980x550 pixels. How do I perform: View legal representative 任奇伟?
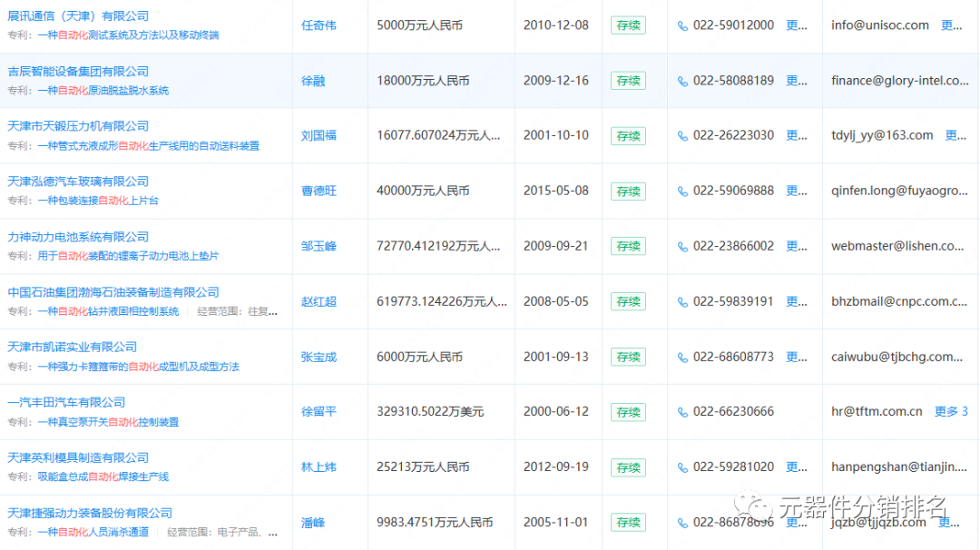(318, 25)
